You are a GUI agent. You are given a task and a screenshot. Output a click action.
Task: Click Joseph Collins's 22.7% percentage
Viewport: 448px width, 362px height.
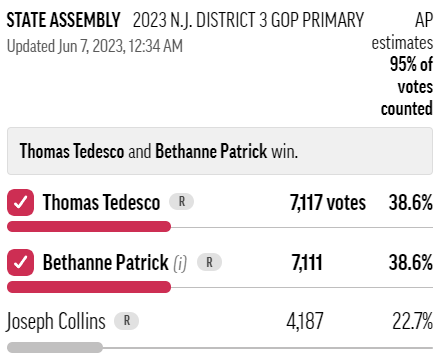pos(413,321)
